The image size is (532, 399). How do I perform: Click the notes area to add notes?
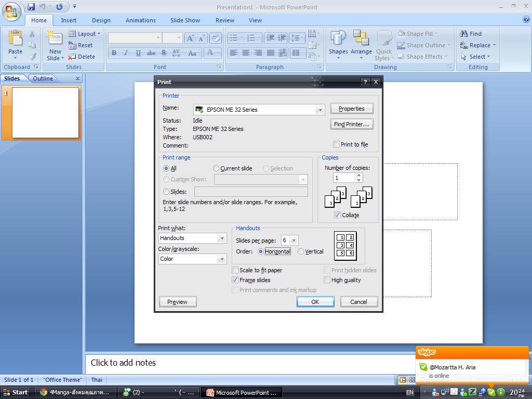[x=250, y=363]
